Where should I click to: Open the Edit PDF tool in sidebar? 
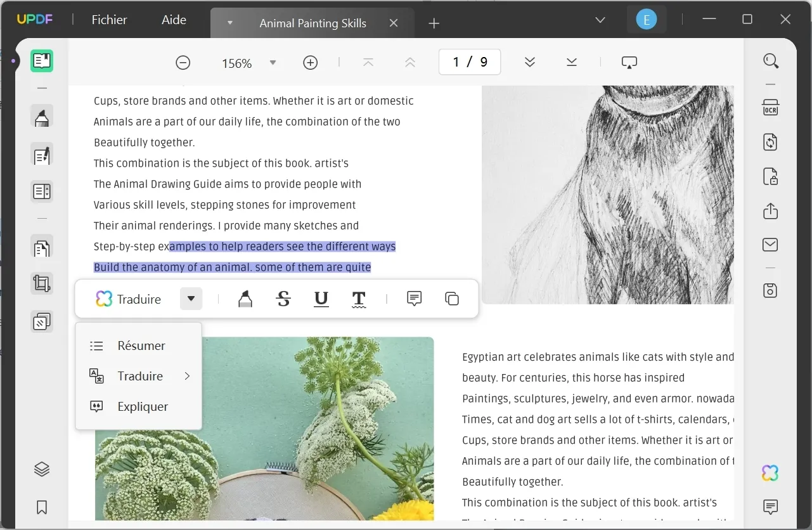42,155
